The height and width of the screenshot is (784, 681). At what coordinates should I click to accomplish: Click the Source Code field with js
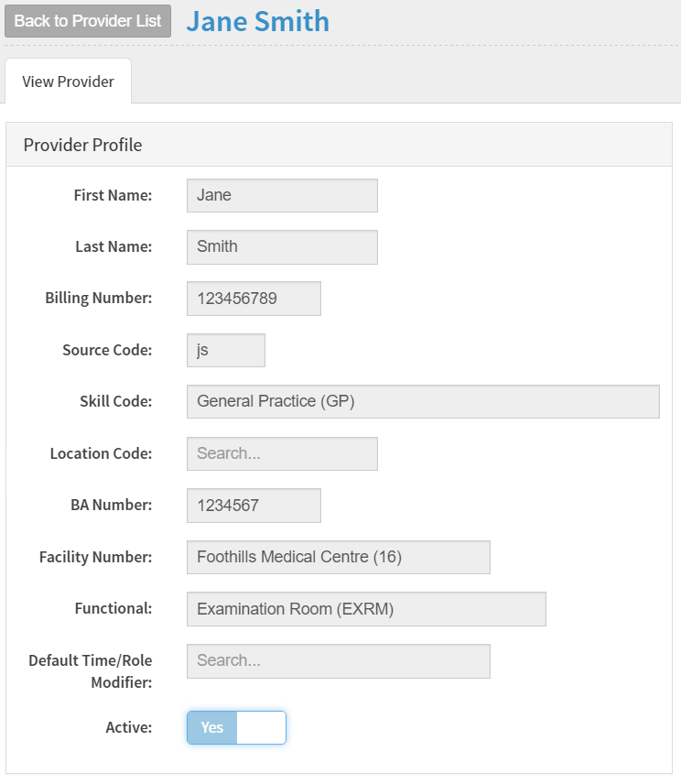(226, 350)
